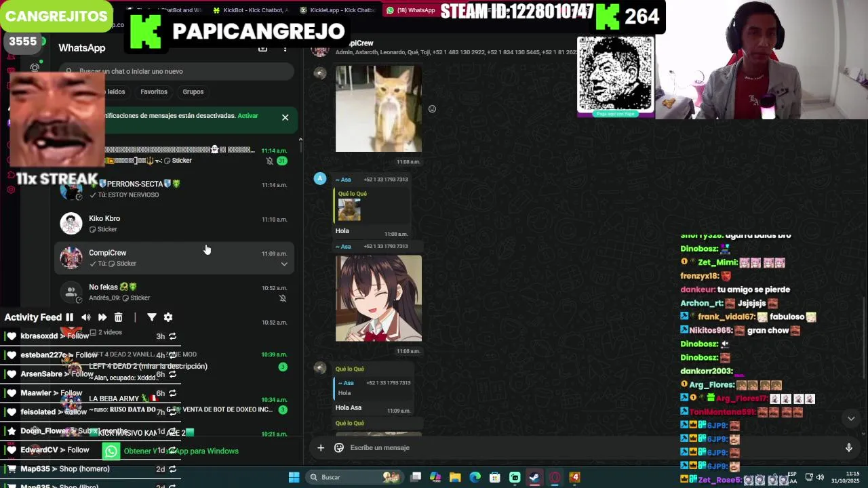Click the Obtener WhatsApp para Windows link

181,451
